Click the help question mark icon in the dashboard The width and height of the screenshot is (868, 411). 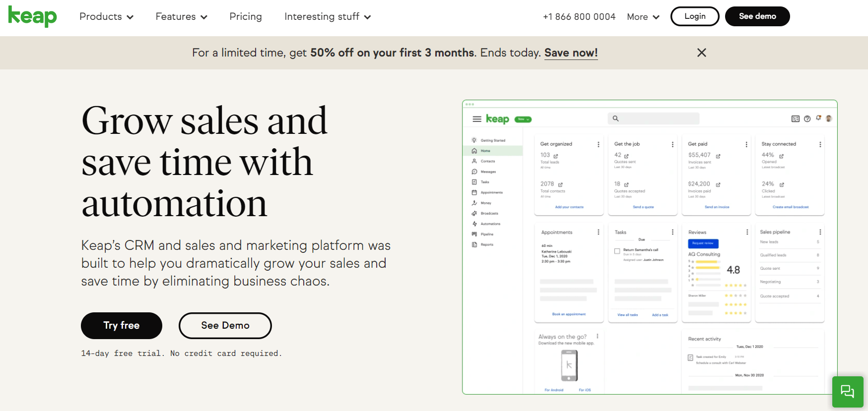807,118
